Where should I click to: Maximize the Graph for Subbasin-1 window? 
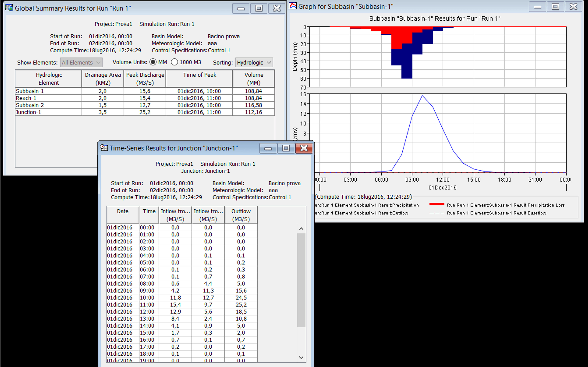pos(555,7)
